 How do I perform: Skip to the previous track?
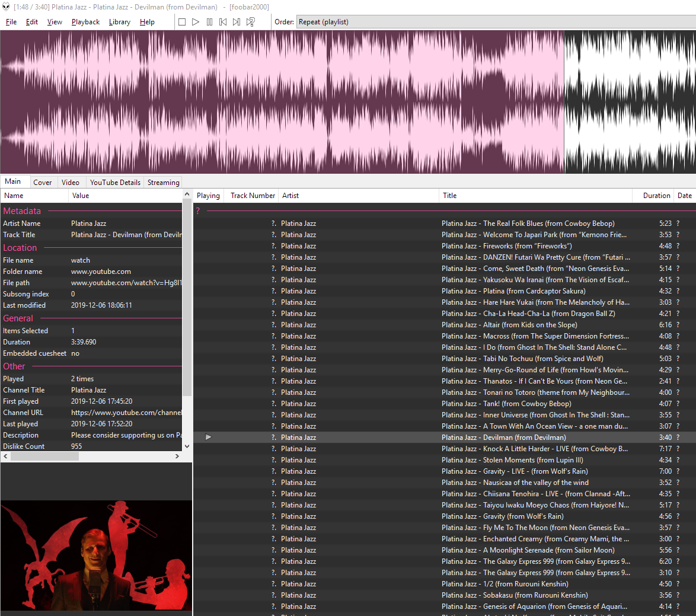click(224, 22)
